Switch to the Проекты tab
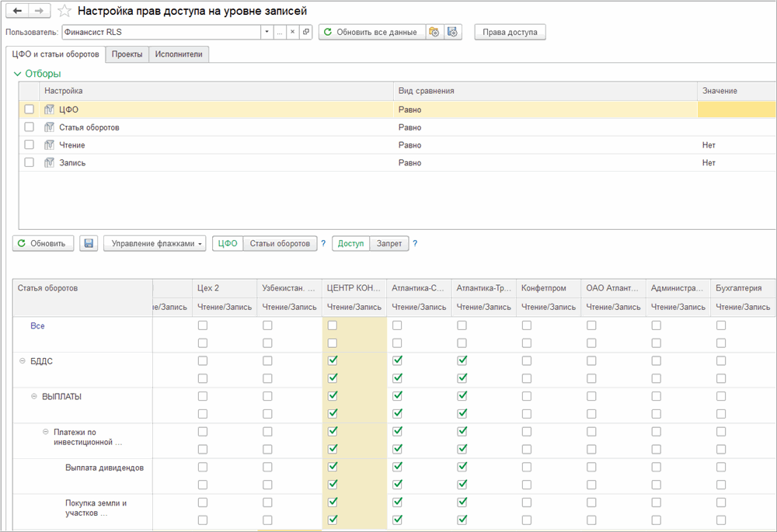The image size is (777, 532). (126, 54)
